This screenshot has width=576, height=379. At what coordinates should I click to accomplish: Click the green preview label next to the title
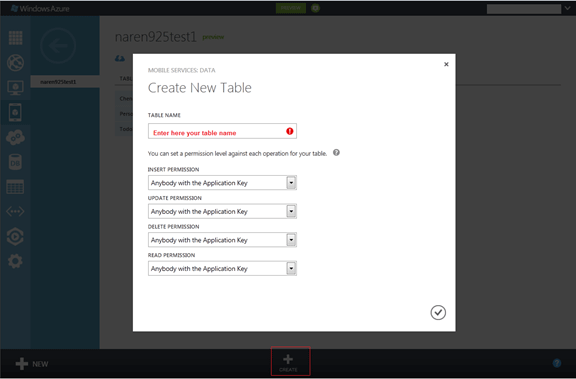(x=213, y=37)
